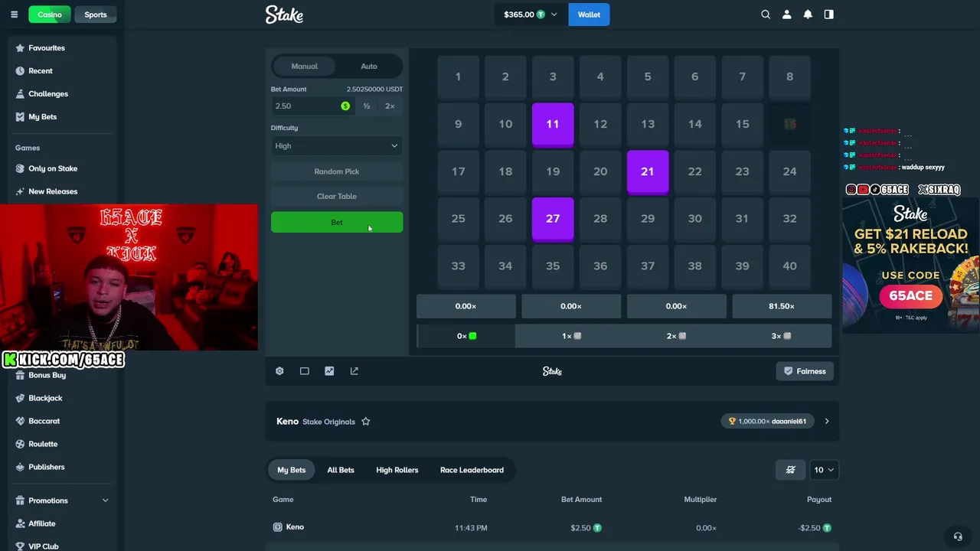Open the game settings gear icon
Image resolution: width=980 pixels, height=551 pixels.
(279, 371)
